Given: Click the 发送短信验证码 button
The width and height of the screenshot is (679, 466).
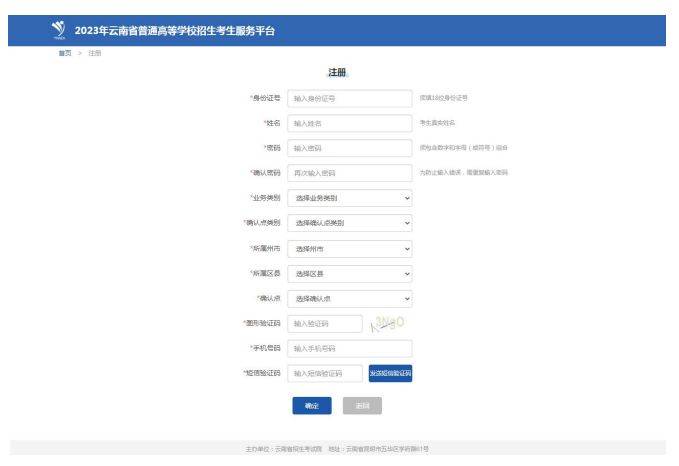Looking at the screenshot, I should pos(390,373).
